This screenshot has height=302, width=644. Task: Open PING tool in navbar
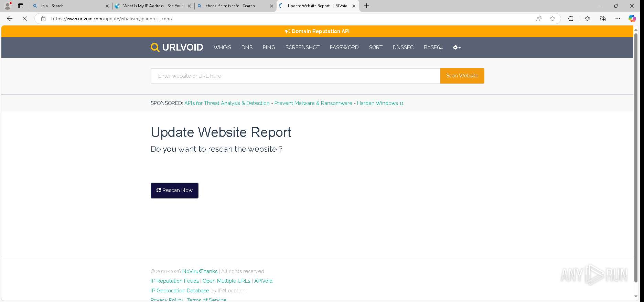click(x=269, y=47)
